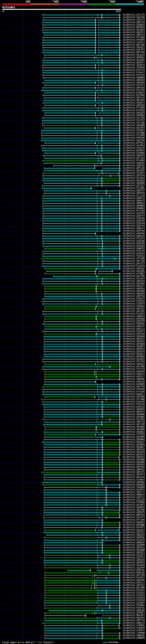Select hit UniRef100_Q41351

tap(134, 311)
